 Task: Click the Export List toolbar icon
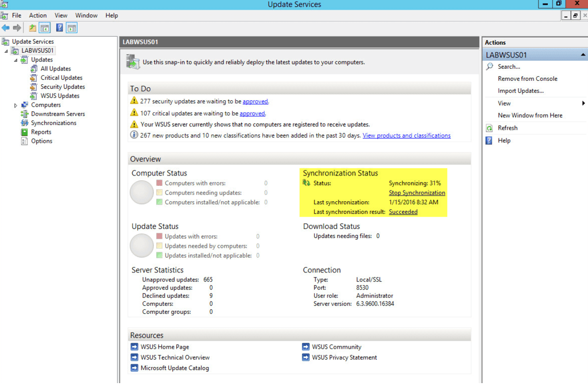[x=32, y=27]
